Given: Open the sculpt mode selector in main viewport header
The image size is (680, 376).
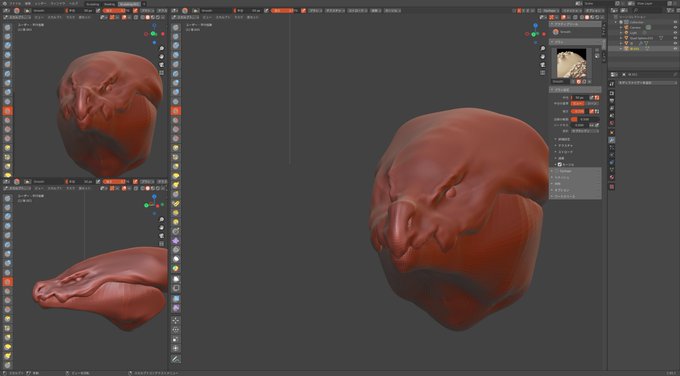Looking at the screenshot, I should click(185, 17).
